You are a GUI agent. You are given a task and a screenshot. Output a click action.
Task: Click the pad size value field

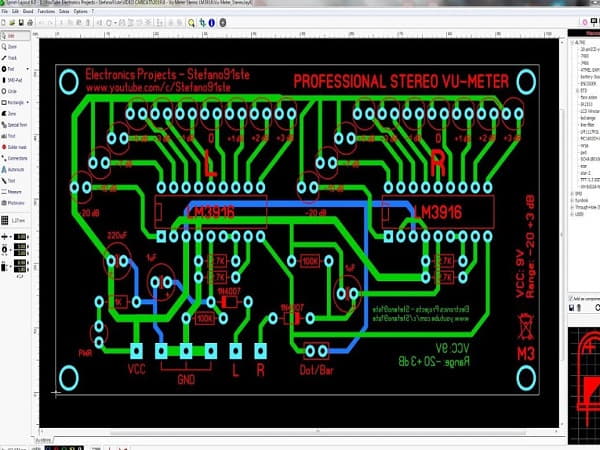[x=20, y=249]
